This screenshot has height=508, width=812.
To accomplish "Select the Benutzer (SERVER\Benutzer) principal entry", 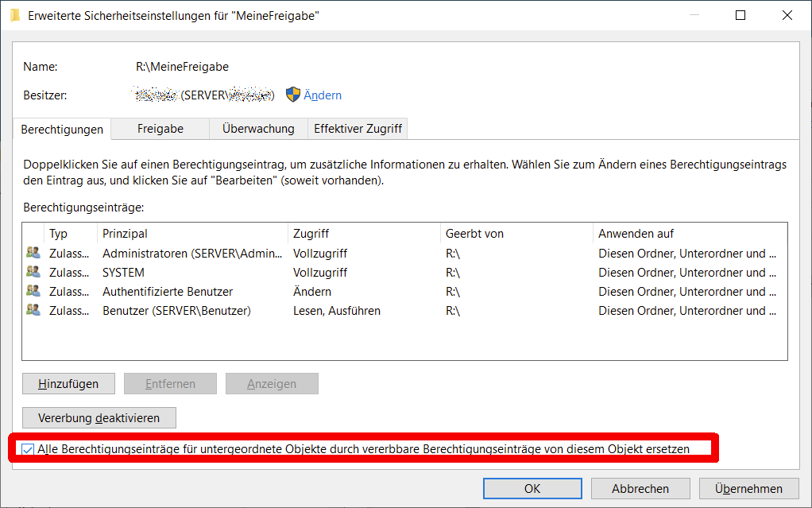I will pos(176,311).
